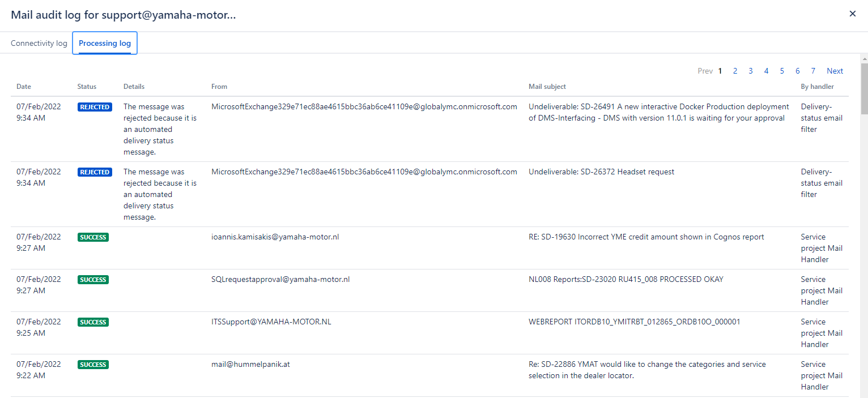The height and width of the screenshot is (398, 868).
Task: Close the Mail audit log dialog
Action: pyautogui.click(x=852, y=14)
